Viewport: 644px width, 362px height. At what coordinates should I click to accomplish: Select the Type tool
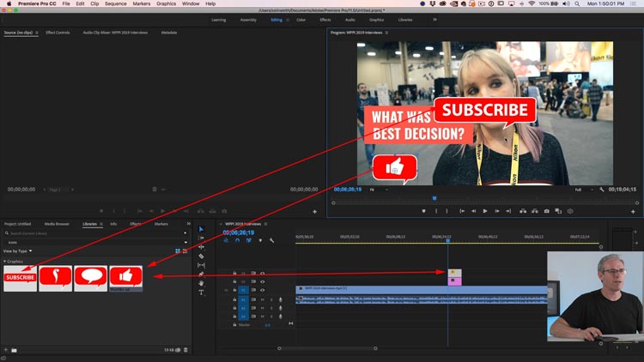(201, 293)
